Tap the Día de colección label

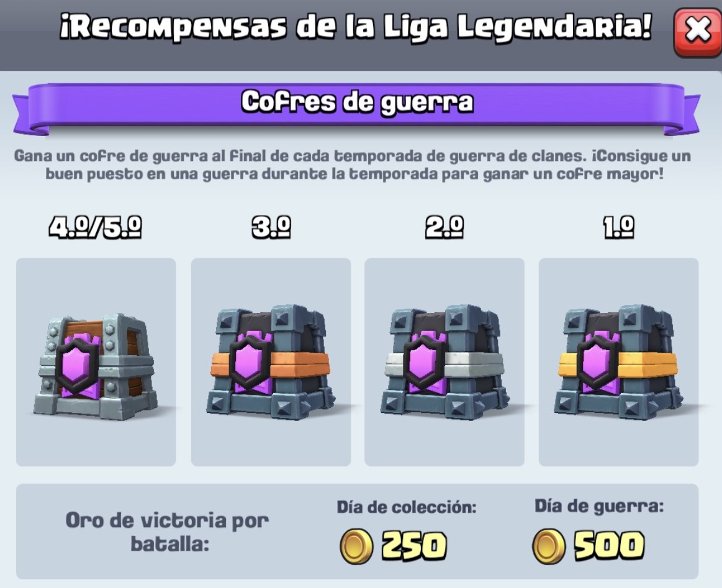(407, 507)
